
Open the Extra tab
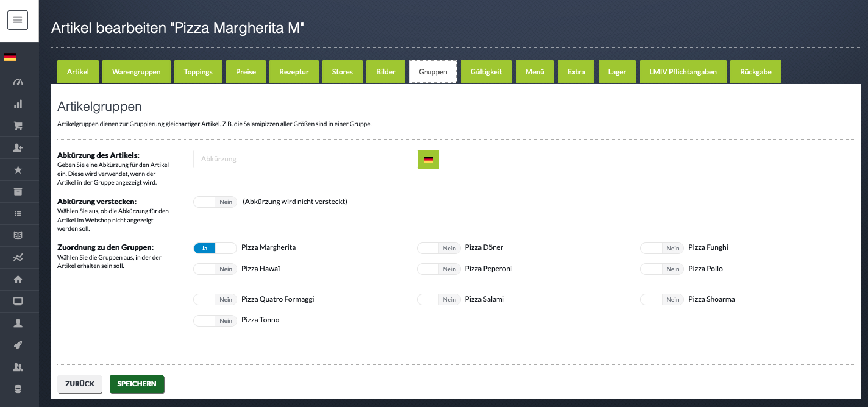point(576,71)
